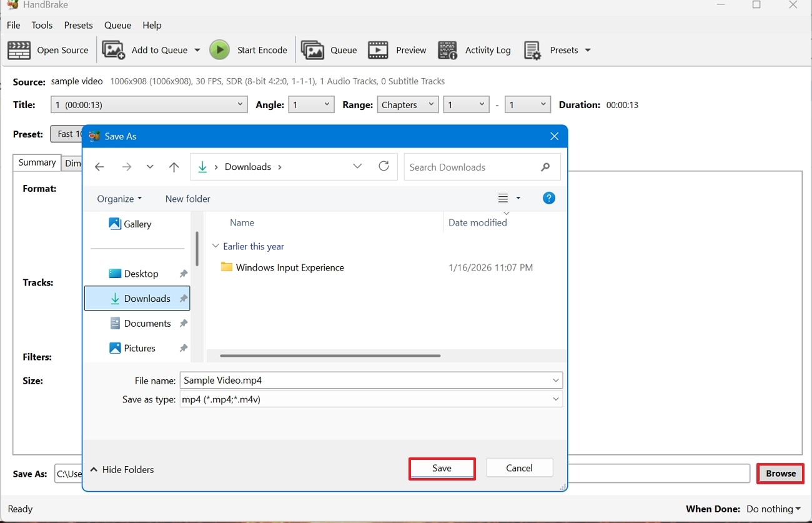Navigate back using the dialog back arrow

pyautogui.click(x=99, y=167)
